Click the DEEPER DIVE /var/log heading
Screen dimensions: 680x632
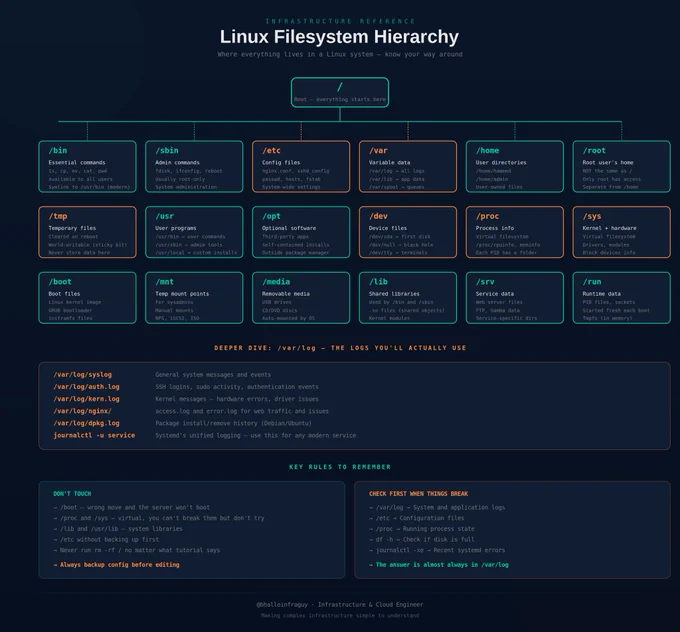340,348
